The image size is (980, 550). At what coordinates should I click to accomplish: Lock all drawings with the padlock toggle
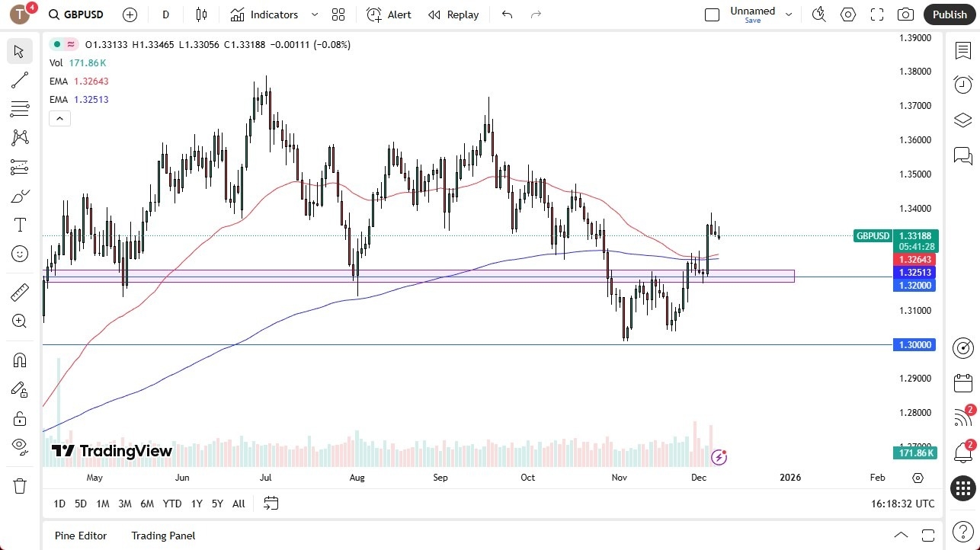pyautogui.click(x=20, y=418)
